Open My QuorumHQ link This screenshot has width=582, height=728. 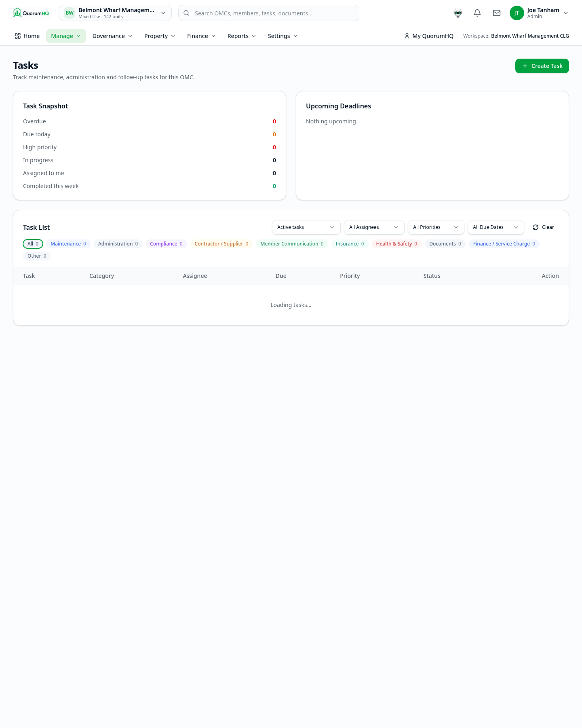click(429, 36)
